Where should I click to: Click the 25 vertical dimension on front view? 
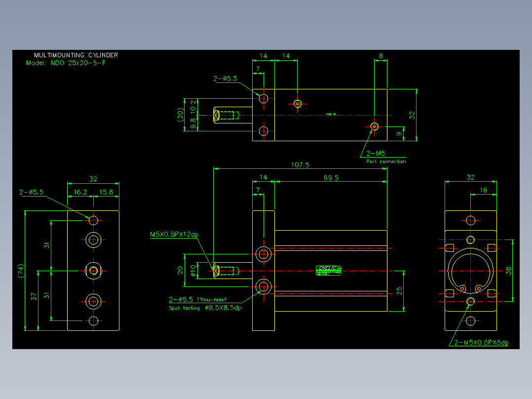(399, 291)
